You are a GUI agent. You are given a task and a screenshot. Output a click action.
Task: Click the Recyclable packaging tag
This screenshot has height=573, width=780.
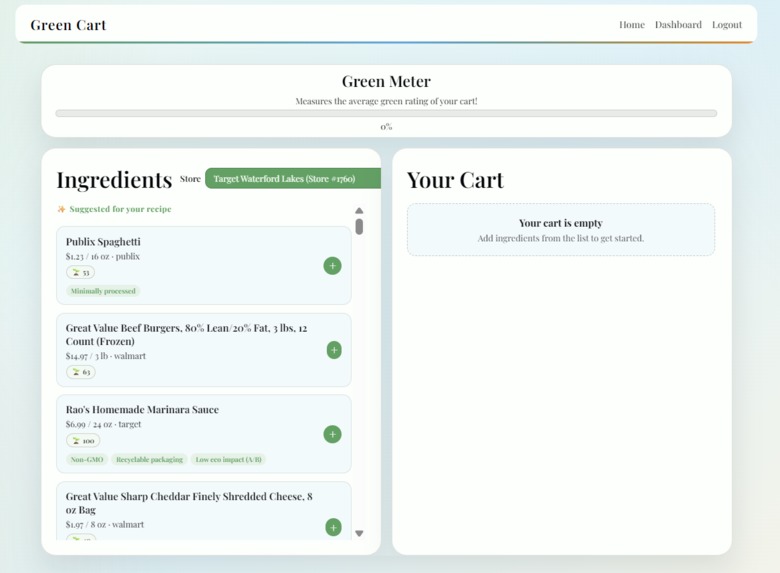tap(149, 460)
